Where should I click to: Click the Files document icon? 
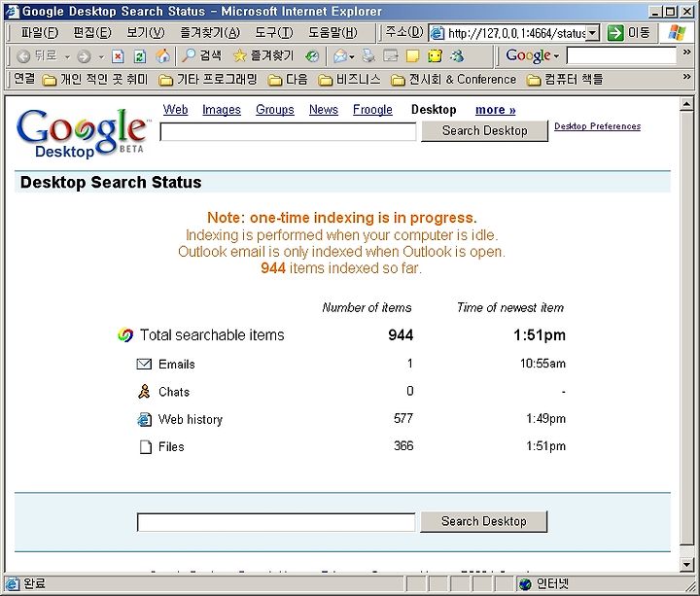[x=145, y=447]
